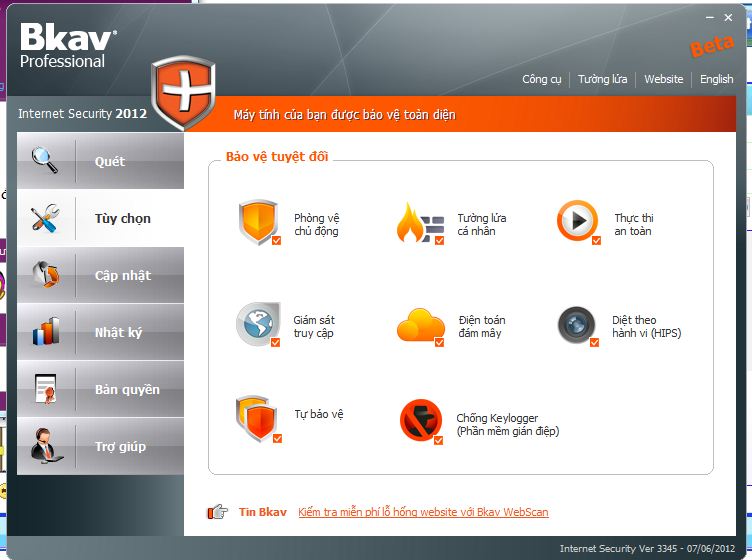This screenshot has width=752, height=560.
Task: Toggle the Tự bảo vệ checkbox
Action: point(277,438)
